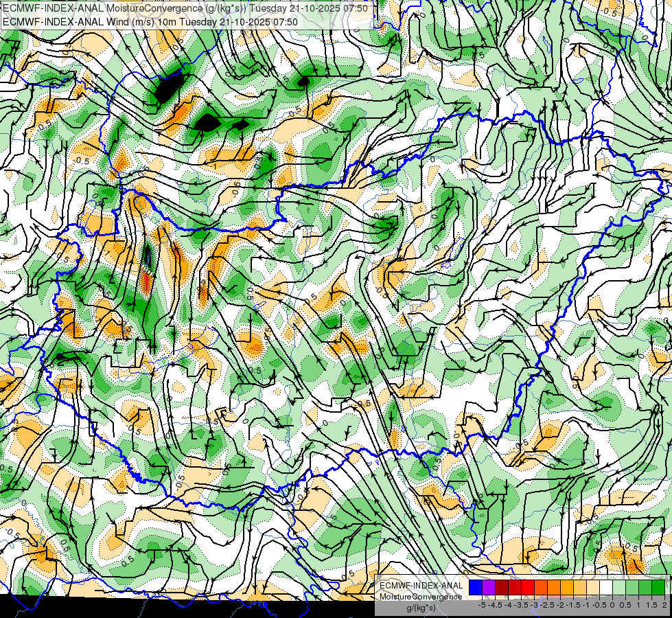Click the 'ECMWF-INDEX-ANAL' legend heading

(421, 586)
